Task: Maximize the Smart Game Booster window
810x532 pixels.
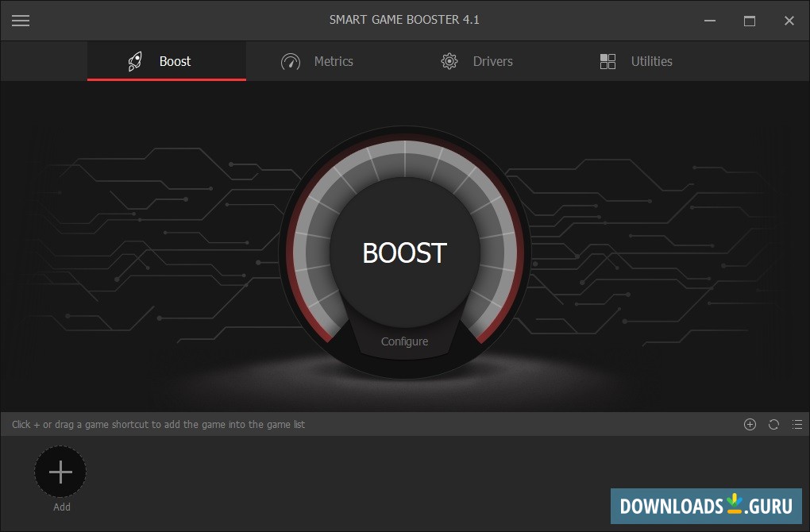Action: click(x=750, y=21)
